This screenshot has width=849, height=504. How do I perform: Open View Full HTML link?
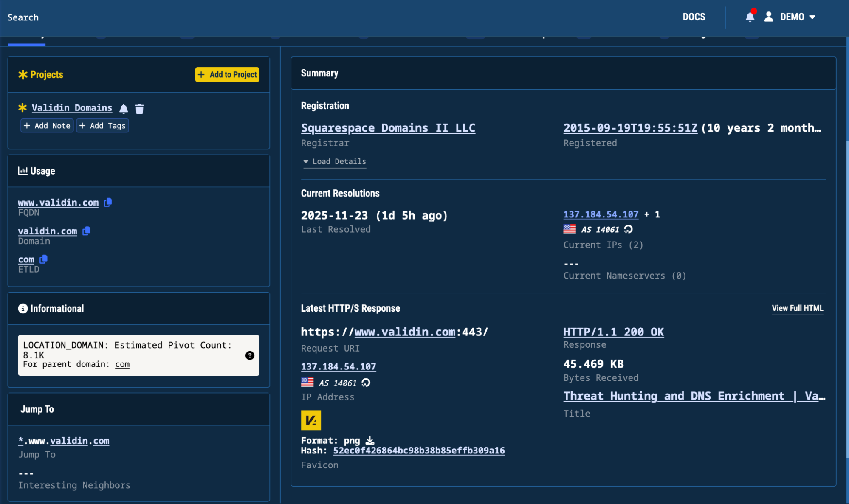point(797,308)
